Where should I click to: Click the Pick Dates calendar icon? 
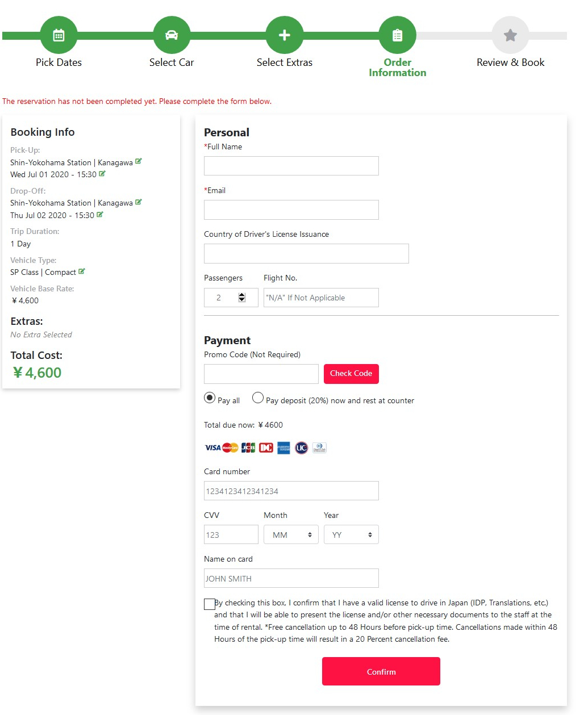tap(59, 35)
